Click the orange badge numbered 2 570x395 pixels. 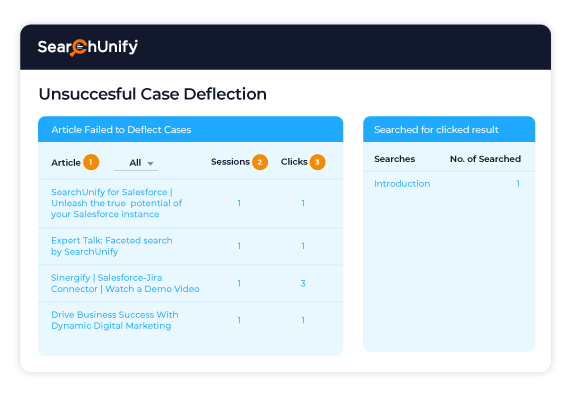click(x=260, y=162)
